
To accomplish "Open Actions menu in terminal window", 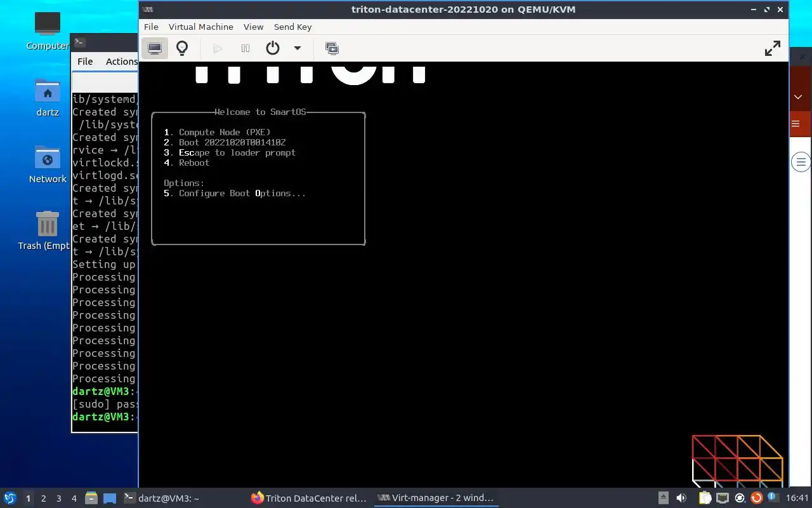I will click(x=121, y=62).
